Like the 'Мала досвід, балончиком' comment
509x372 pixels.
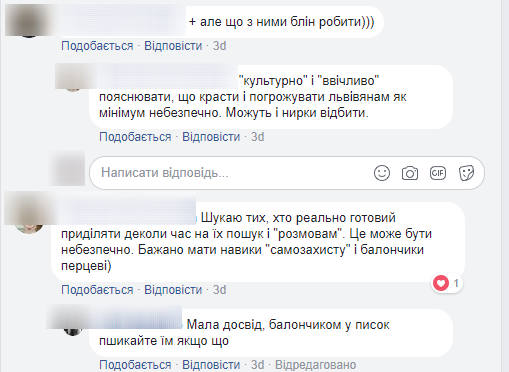point(135,365)
